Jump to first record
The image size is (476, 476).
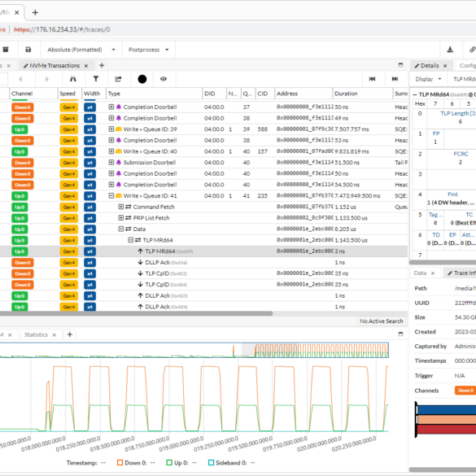click(372, 79)
